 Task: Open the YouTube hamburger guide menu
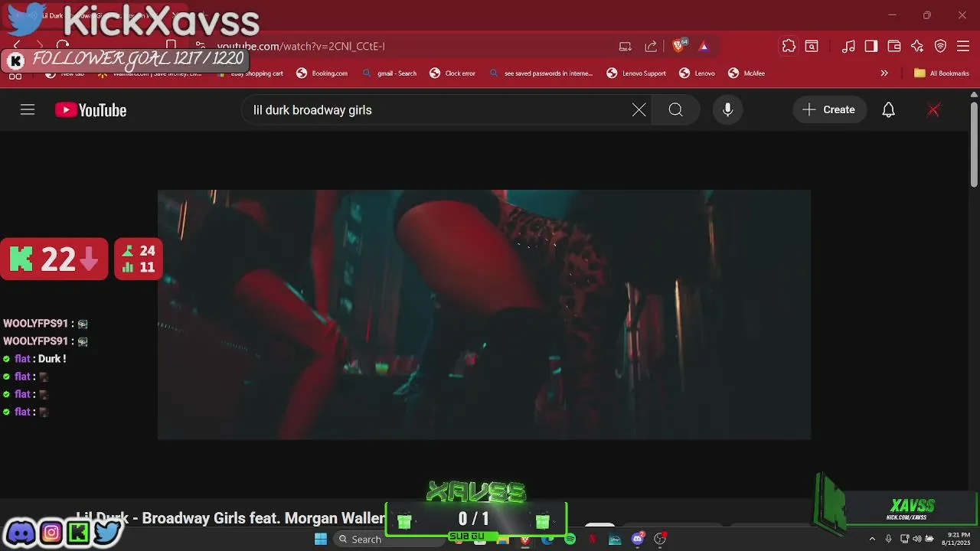pyautogui.click(x=28, y=110)
